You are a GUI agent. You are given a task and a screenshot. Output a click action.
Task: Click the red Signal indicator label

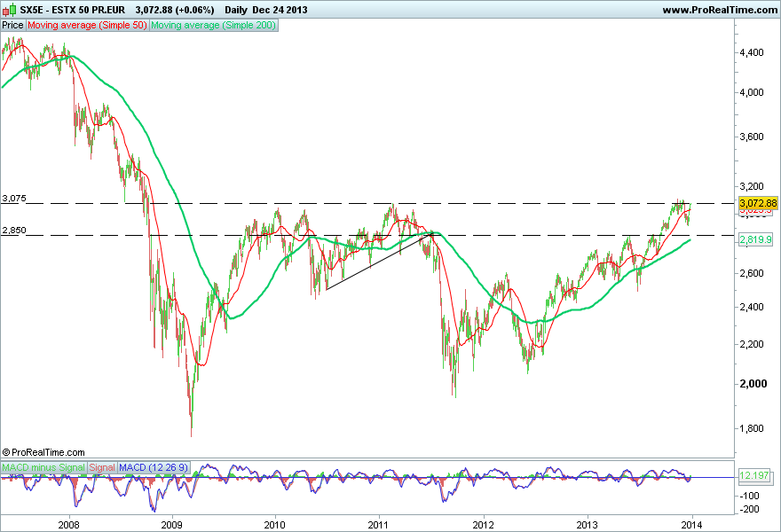[x=102, y=467]
